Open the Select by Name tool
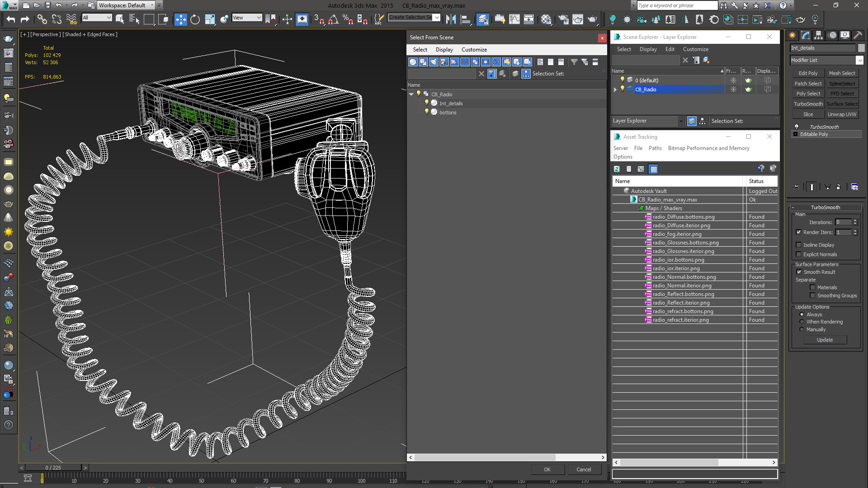 [x=134, y=19]
